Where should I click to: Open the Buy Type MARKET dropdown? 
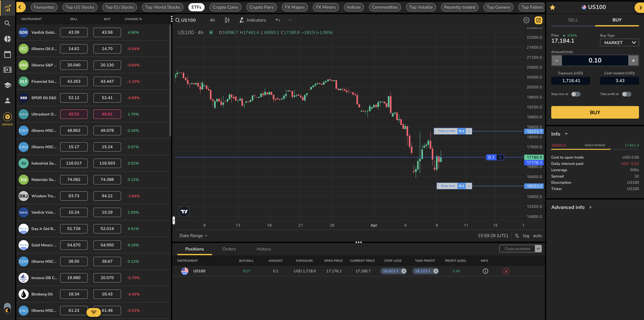(619, 42)
